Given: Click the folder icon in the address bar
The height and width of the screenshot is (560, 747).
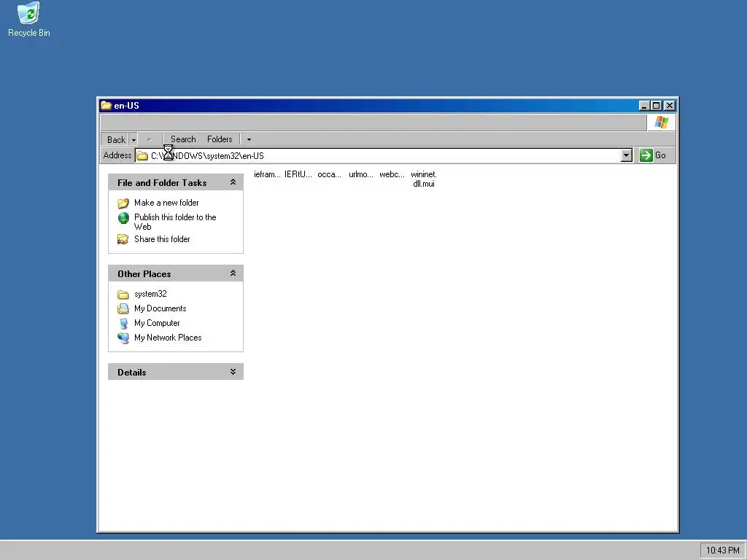Looking at the screenshot, I should (142, 156).
